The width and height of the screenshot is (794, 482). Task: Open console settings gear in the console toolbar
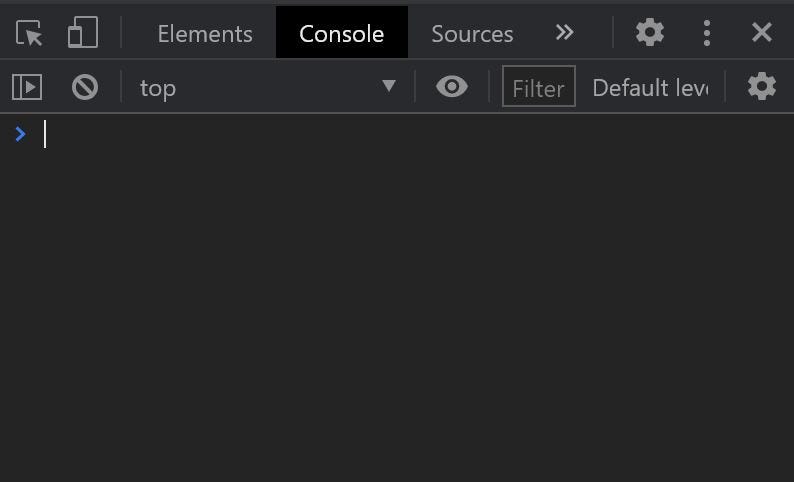pyautogui.click(x=762, y=87)
